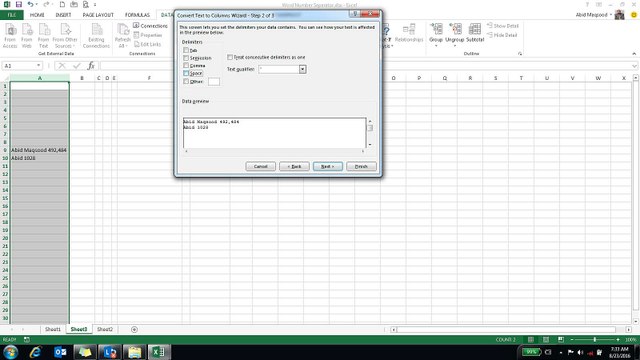Click the Next button in wizard
This screenshot has height=360, width=640.
click(x=327, y=167)
